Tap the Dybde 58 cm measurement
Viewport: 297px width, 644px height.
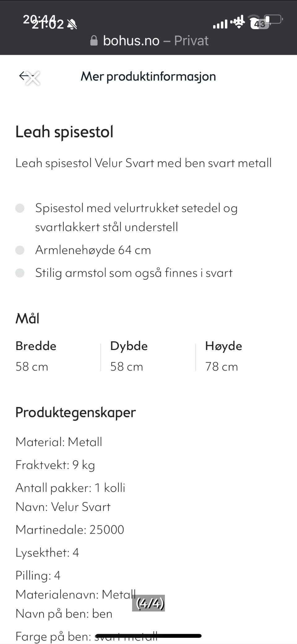pos(129,356)
